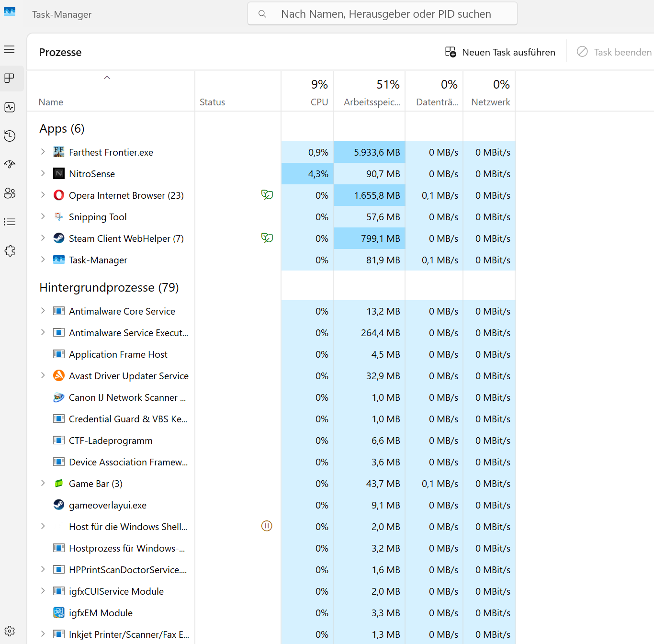Viewport: 654px width, 644px height.
Task: Select the Processes sidebar icon
Action: pyautogui.click(x=10, y=78)
